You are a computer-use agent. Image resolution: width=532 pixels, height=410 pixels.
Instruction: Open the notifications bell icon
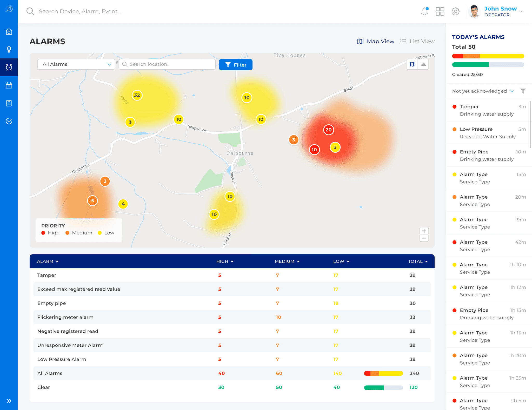click(x=424, y=11)
